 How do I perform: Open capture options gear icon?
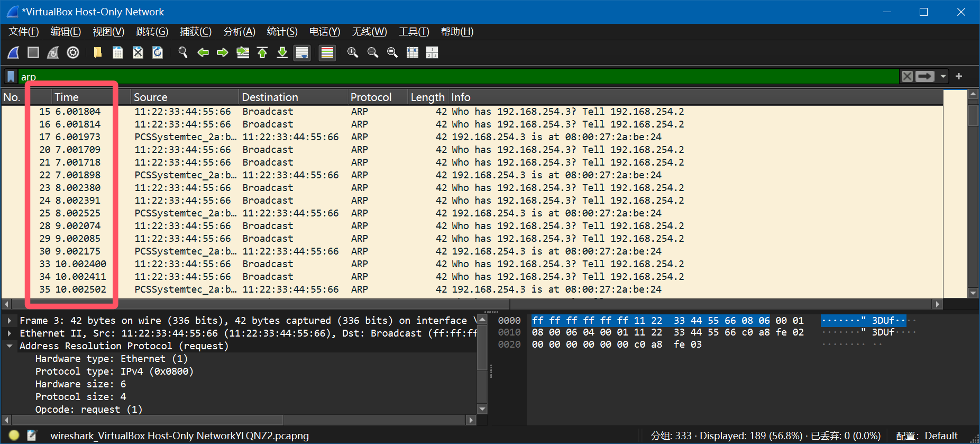click(x=73, y=52)
